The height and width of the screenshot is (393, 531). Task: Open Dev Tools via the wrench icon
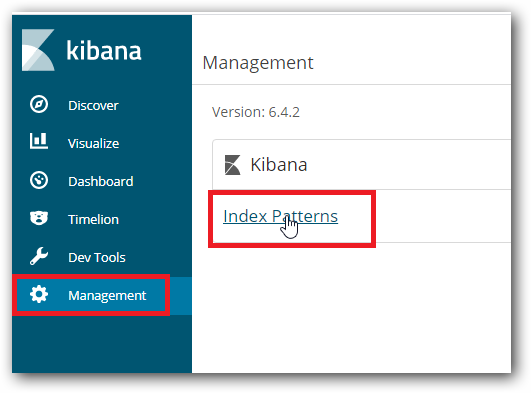(39, 256)
